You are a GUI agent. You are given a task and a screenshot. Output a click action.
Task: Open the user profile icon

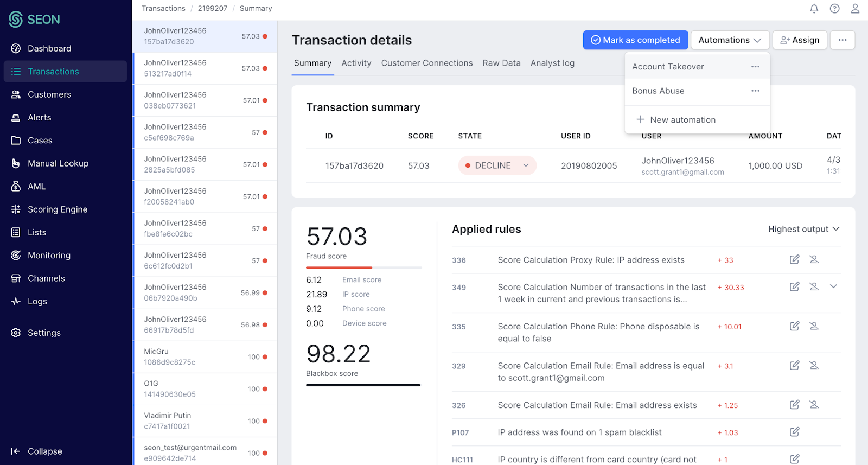pos(855,8)
